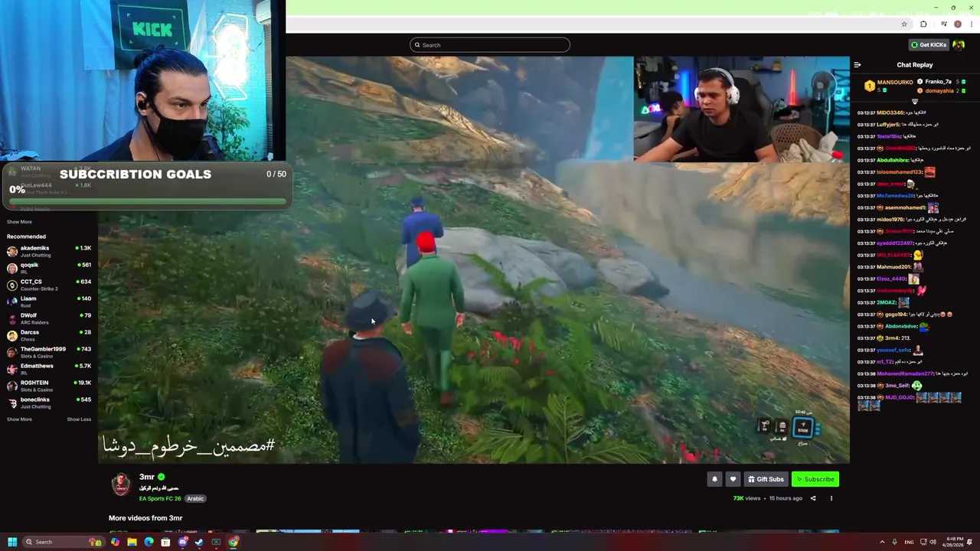Follow 3mr with the heart icon
This screenshot has height=551, width=980.
coord(733,479)
